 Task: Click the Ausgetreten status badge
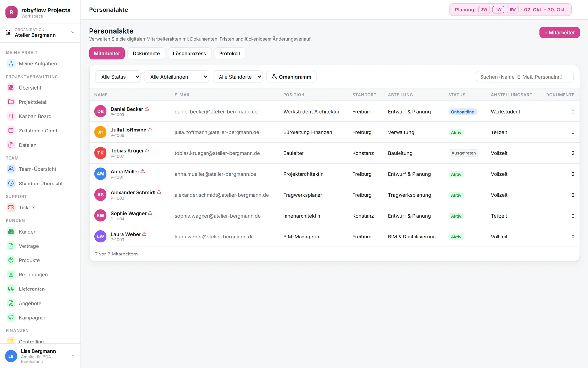point(464,153)
